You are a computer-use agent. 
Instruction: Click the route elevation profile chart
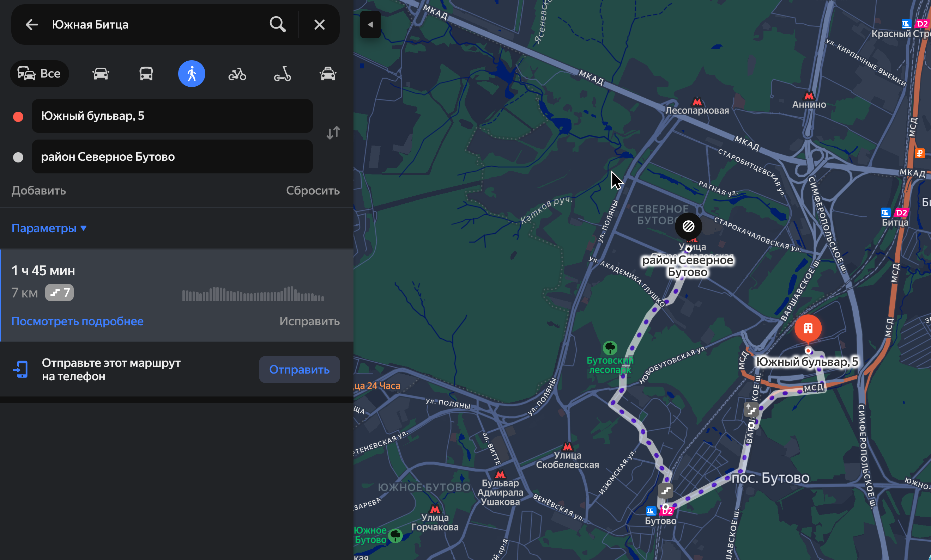click(x=253, y=294)
